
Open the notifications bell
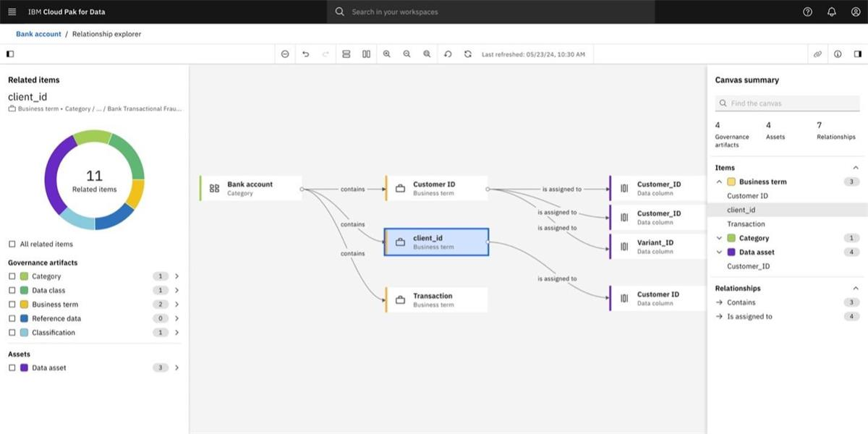pos(832,12)
